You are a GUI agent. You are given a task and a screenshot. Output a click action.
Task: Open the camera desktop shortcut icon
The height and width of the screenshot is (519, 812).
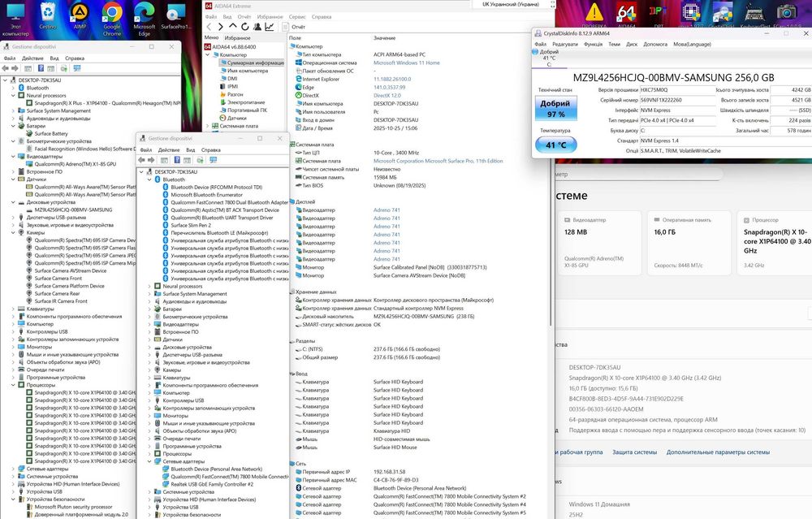click(x=787, y=15)
